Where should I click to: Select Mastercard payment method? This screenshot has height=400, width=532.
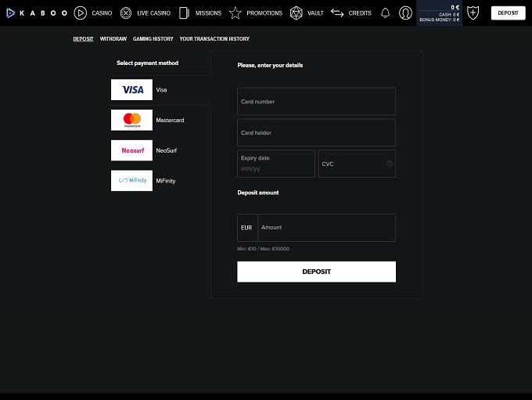tap(132, 120)
